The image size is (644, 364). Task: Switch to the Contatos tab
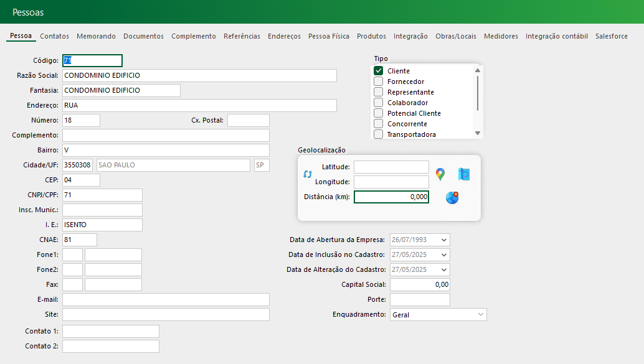55,36
